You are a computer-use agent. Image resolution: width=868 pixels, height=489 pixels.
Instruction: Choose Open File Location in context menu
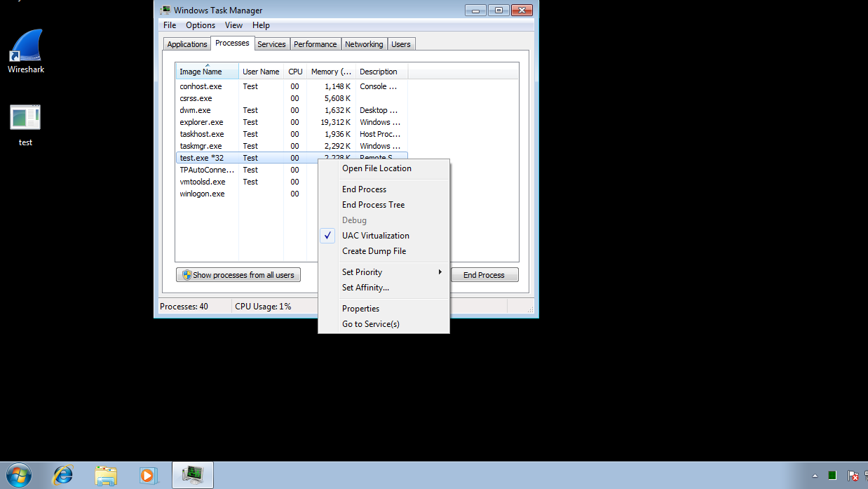[384, 168]
